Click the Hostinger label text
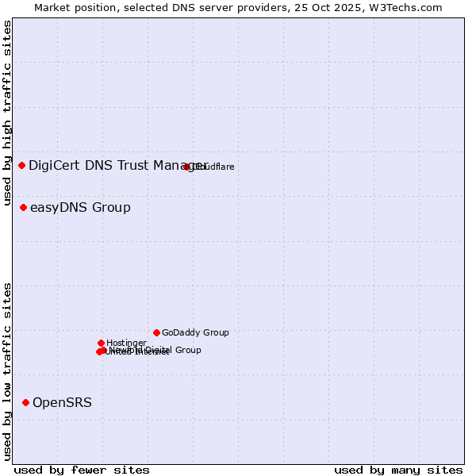The image size is (476, 476). pos(126,343)
